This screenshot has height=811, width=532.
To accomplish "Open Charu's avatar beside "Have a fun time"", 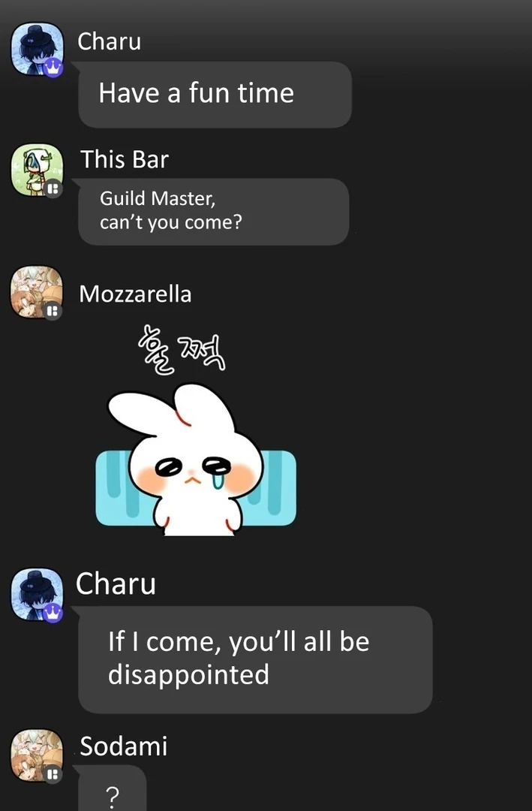I will pyautogui.click(x=38, y=49).
